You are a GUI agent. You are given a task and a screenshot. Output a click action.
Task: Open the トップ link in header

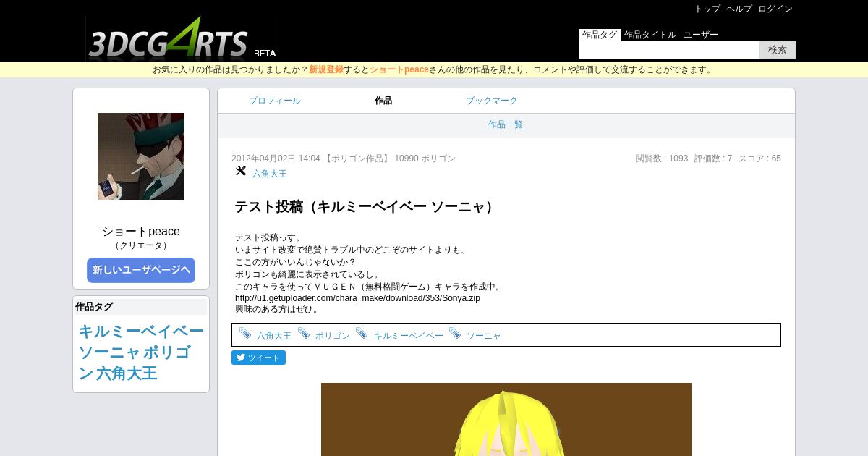707,9
